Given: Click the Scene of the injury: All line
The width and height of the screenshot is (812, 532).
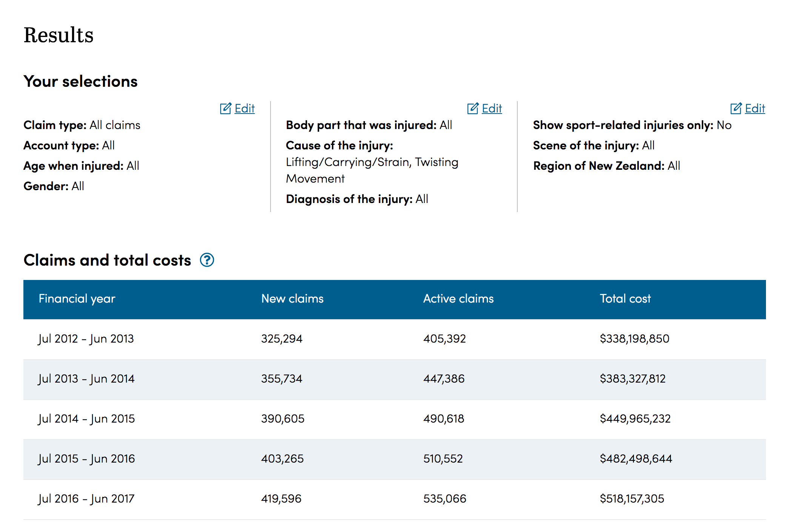Looking at the screenshot, I should click(x=594, y=146).
